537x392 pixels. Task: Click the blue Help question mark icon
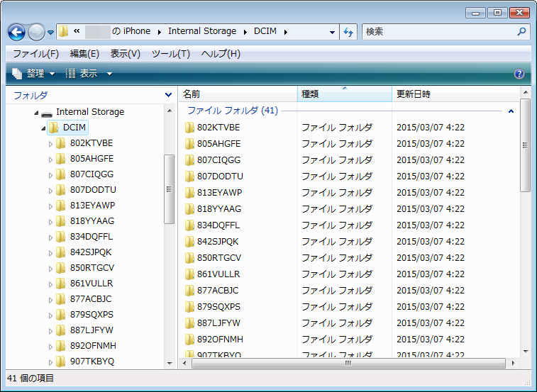click(x=519, y=74)
